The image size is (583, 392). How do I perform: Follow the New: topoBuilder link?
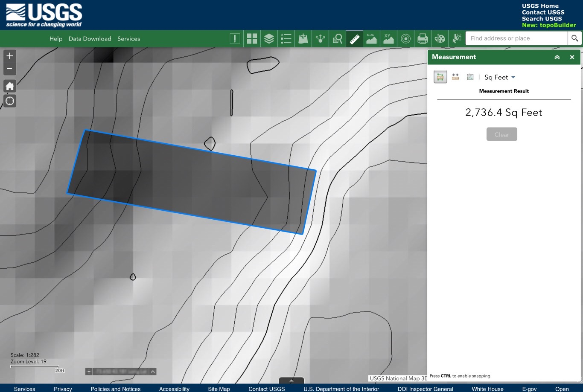pyautogui.click(x=548, y=25)
